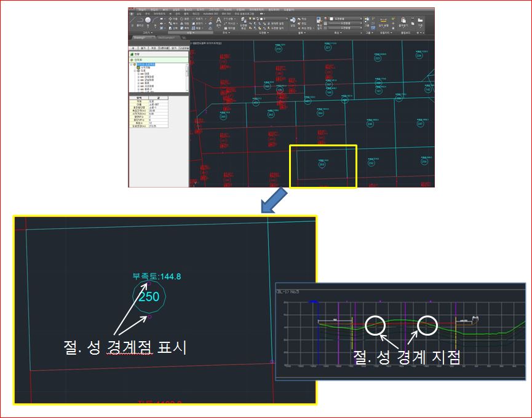The width and height of the screenshot is (532, 418).
Task: Open the BIM 360 ribbon tab
Action: pos(226,14)
